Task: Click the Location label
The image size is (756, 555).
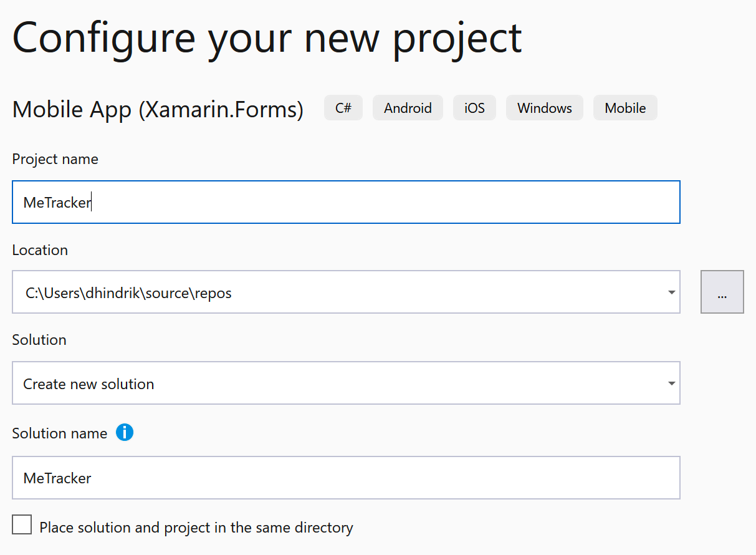Action: [x=40, y=249]
